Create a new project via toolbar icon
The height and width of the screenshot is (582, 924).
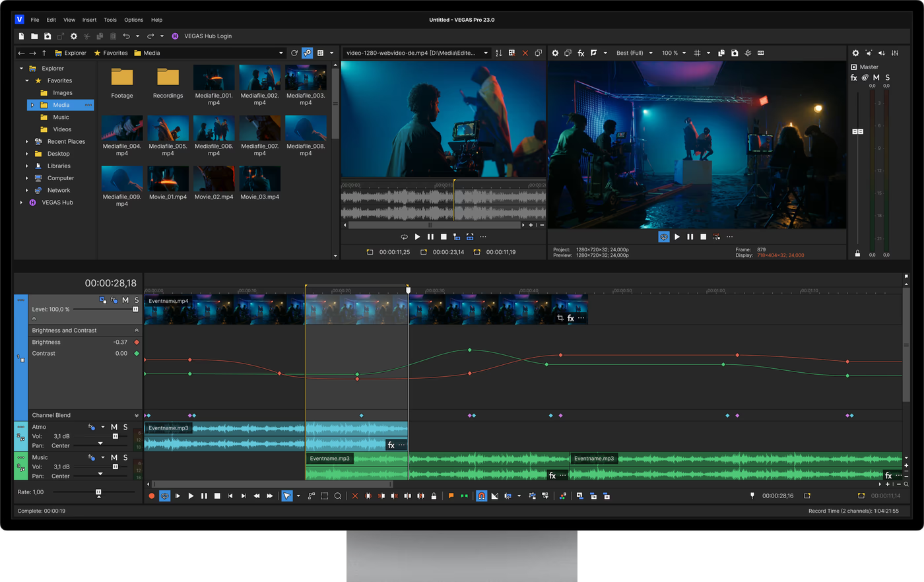(21, 36)
